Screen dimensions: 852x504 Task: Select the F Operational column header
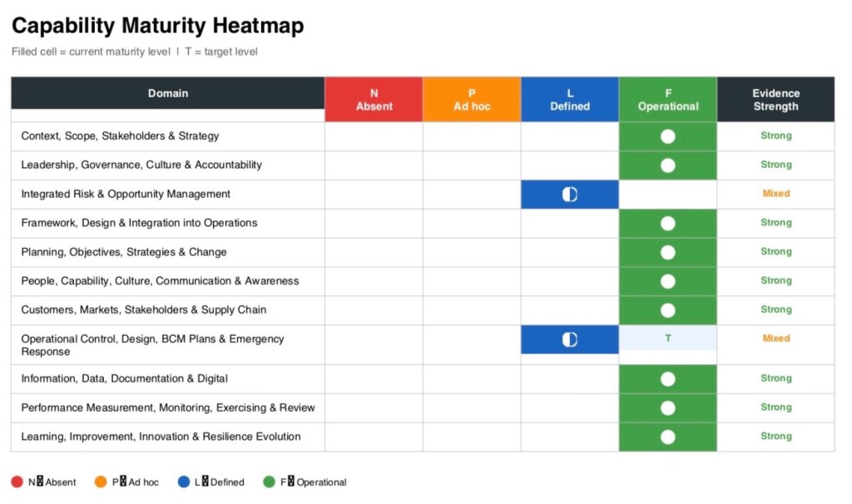[667, 100]
